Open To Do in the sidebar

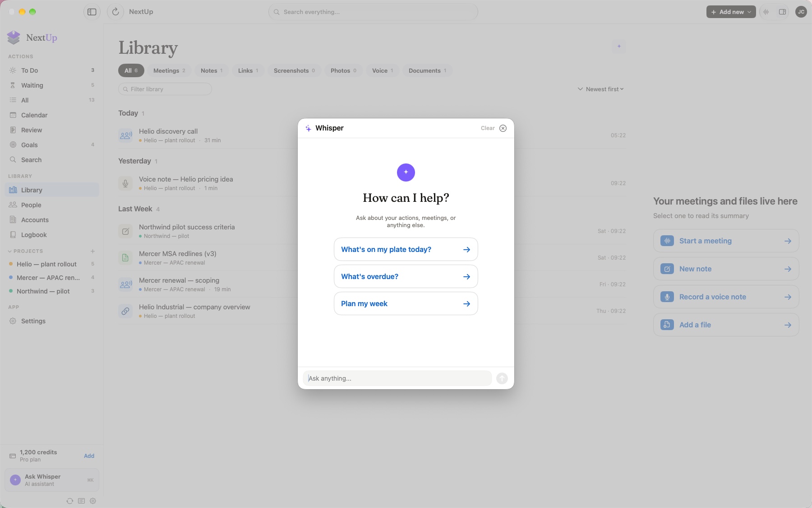[52, 70]
